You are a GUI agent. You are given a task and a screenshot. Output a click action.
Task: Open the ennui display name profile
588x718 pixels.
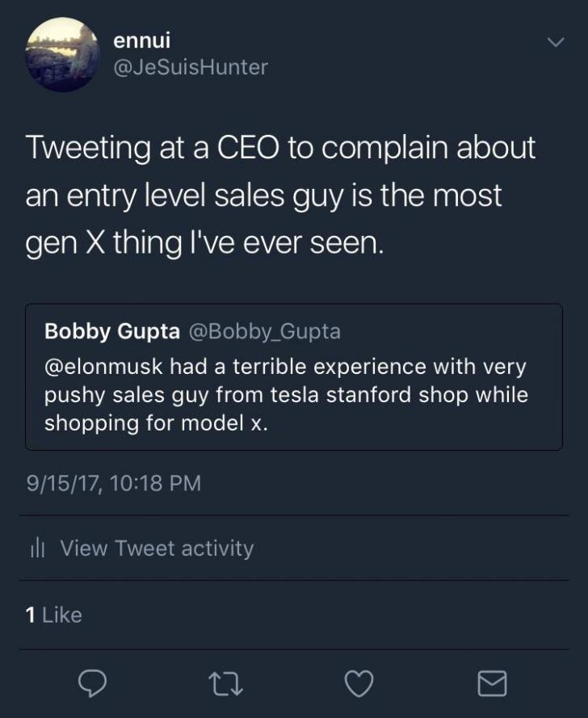coord(142,40)
